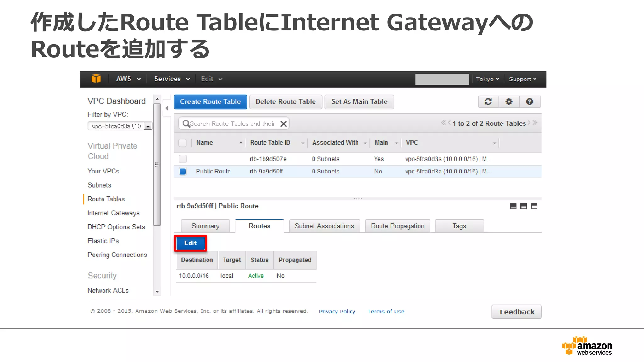Expand the Filter by VPC combo box
Screen dimensions: 644x362
click(x=120, y=126)
